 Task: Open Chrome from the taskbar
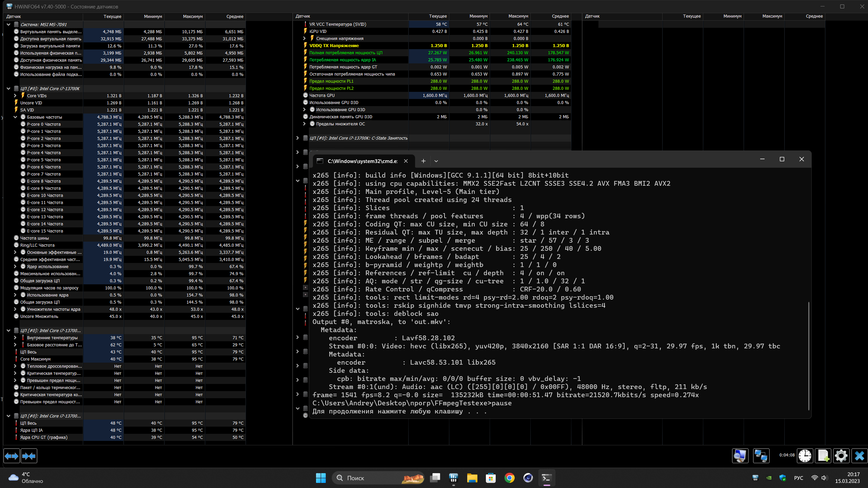click(509, 478)
